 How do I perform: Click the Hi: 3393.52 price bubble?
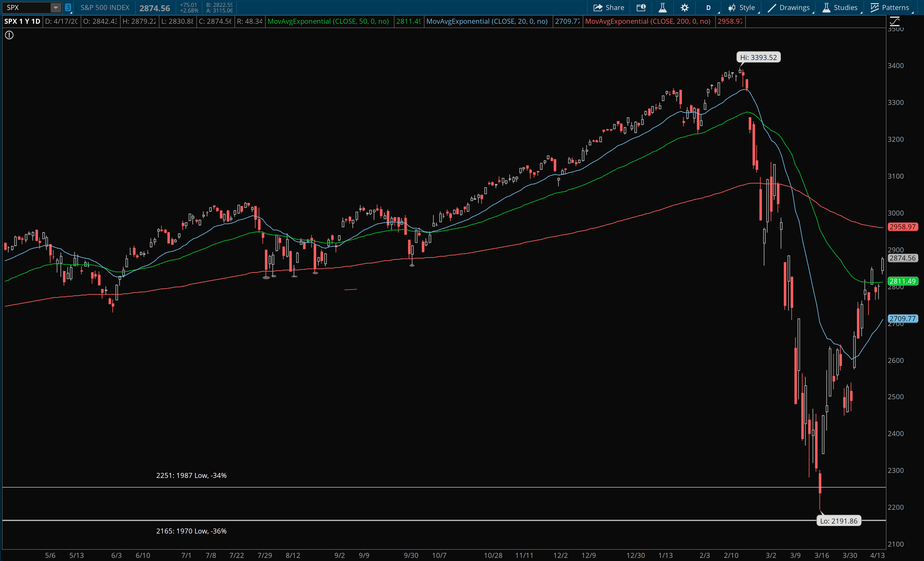(x=759, y=57)
